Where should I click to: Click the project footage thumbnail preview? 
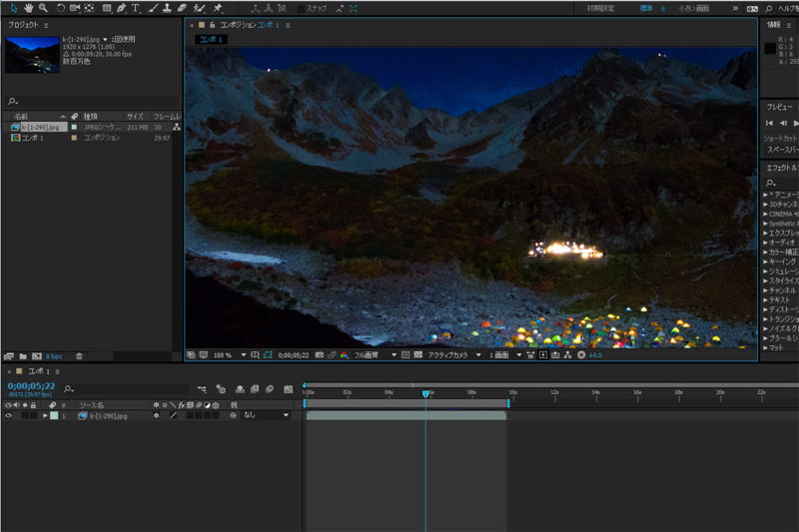pos(32,55)
